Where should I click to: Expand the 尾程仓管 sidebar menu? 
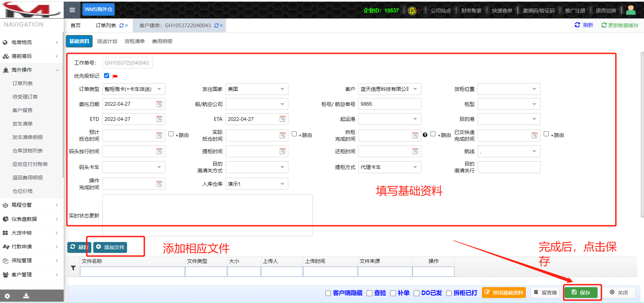tap(32, 205)
